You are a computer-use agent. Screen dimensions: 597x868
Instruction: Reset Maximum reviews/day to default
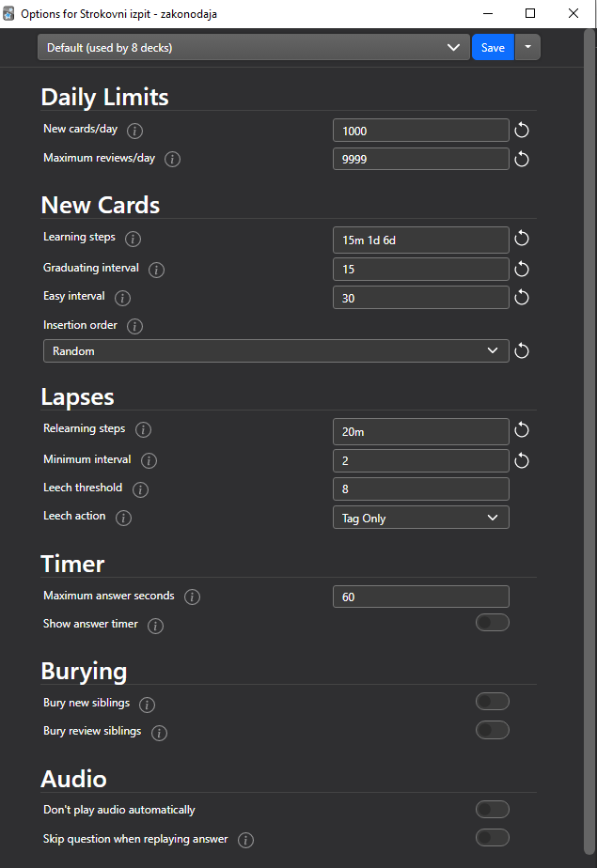[x=522, y=158]
